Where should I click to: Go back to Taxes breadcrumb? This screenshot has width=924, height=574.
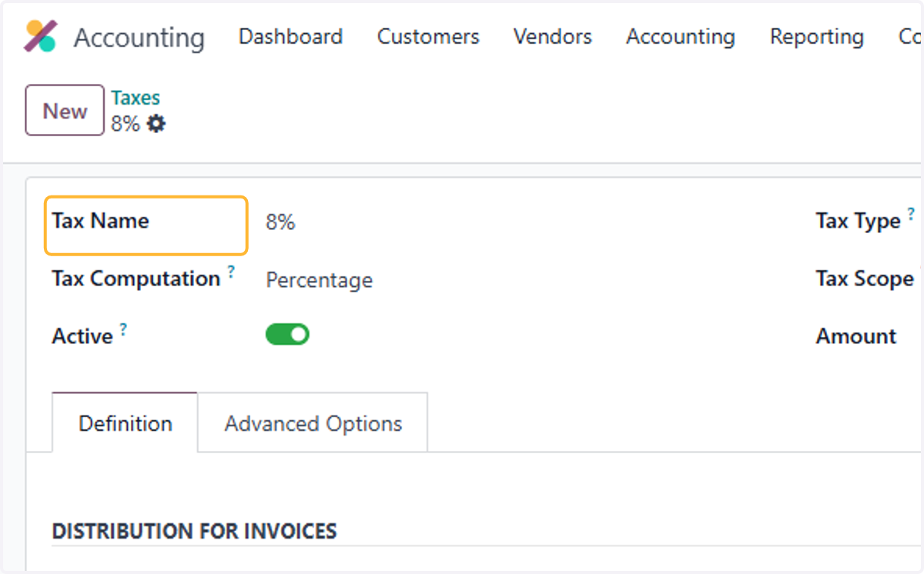point(136,98)
